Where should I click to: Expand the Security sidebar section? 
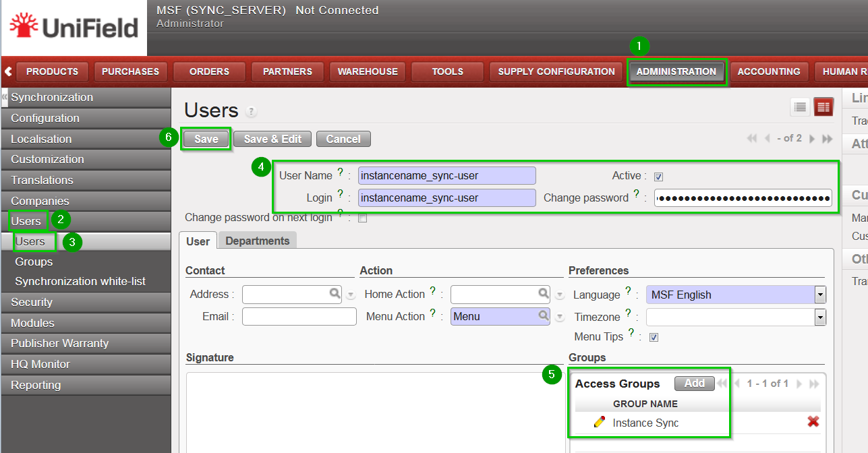pos(32,302)
